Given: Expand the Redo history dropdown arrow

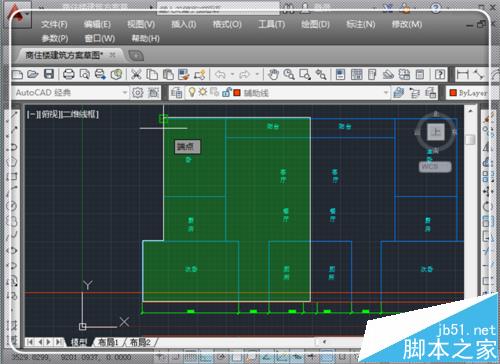Looking at the screenshot, I should (x=257, y=74).
